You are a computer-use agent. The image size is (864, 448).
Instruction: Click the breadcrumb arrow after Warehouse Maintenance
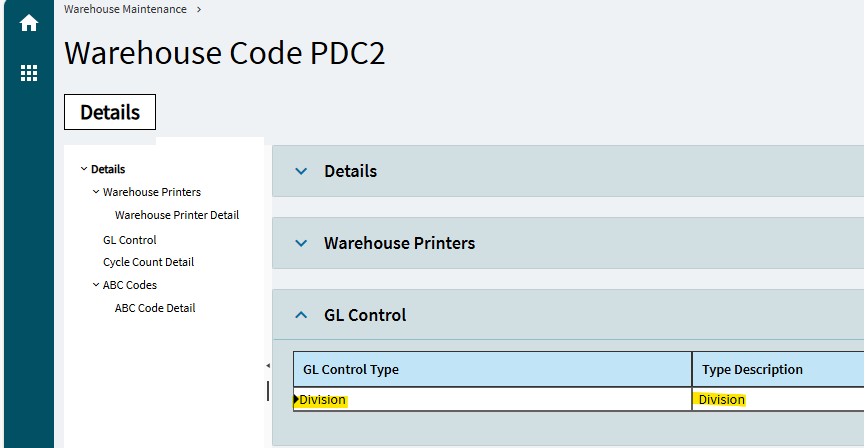click(x=199, y=9)
